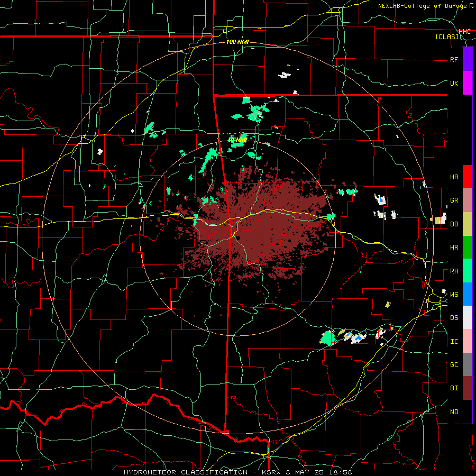Screen dimensions: 476x476
Task: Click the RF purple legend swatch
Action: click(x=467, y=59)
